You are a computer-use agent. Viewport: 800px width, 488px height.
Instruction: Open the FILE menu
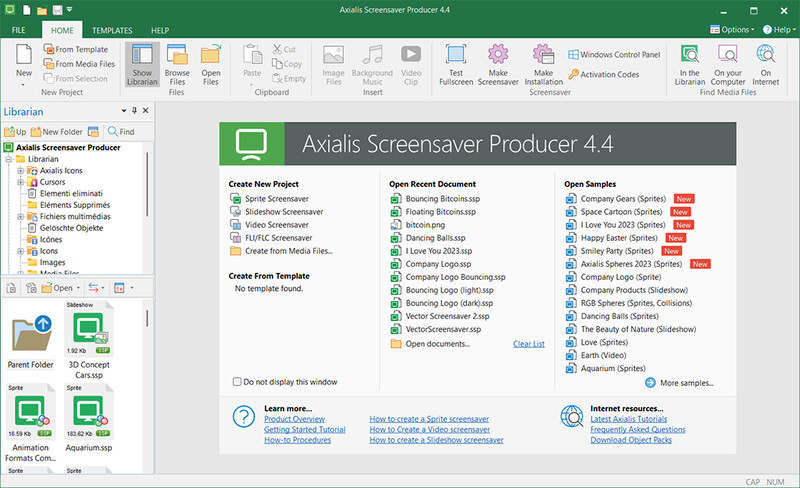tap(19, 31)
